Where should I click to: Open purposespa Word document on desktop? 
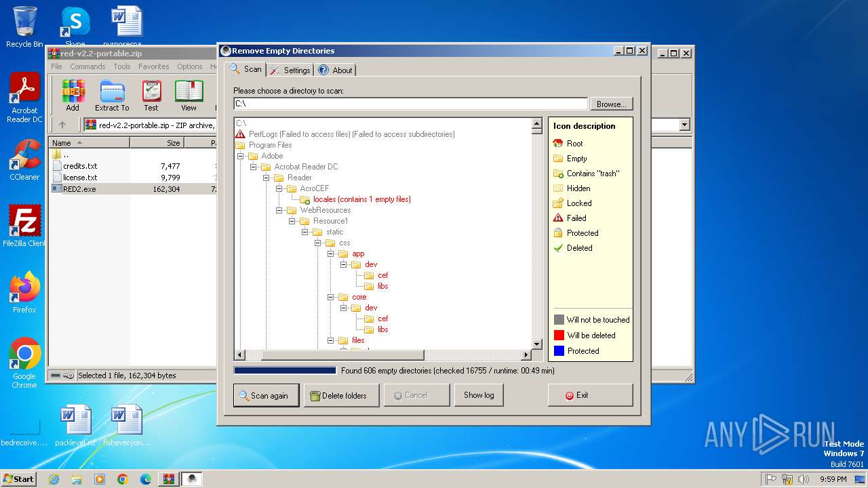127,27
